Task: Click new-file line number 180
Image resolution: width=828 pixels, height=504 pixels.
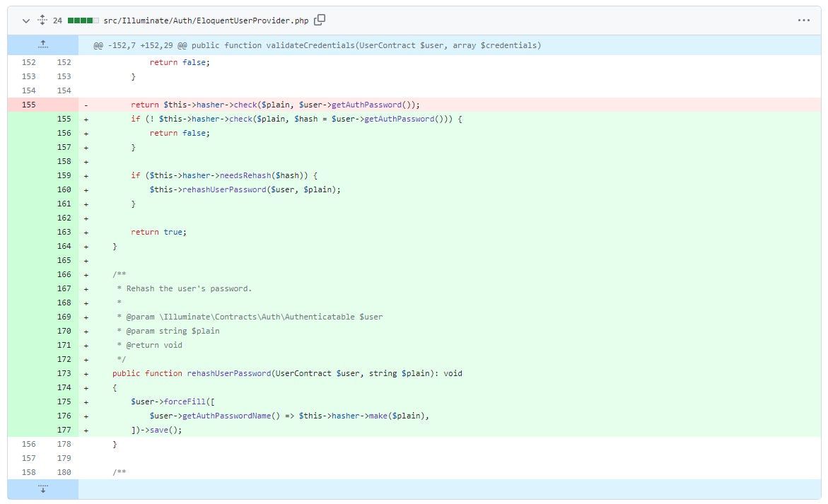Action: click(64, 472)
